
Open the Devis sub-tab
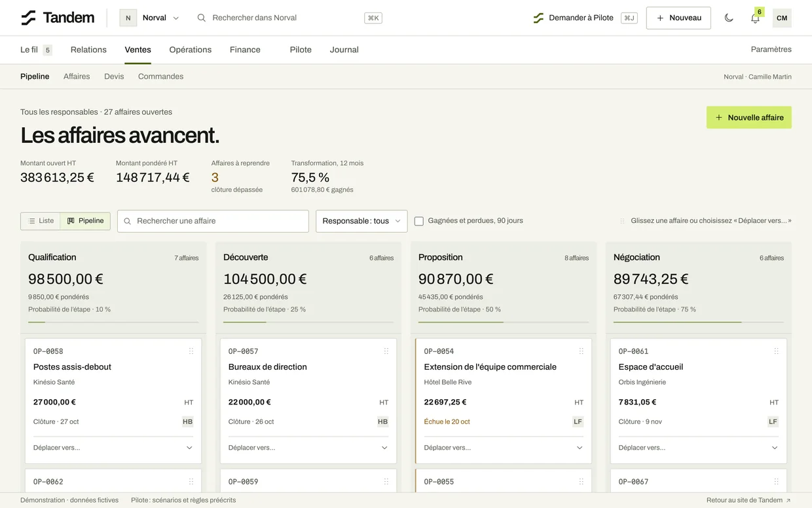[114, 77]
